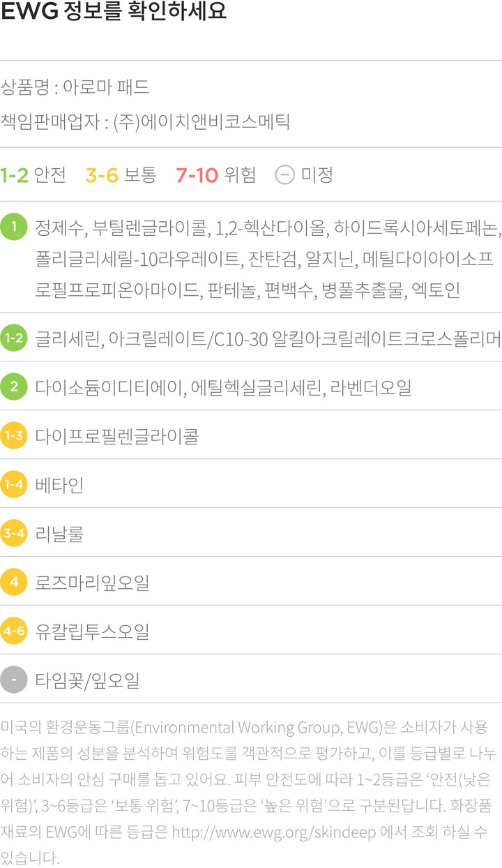Click the gray undetermined dash badge
The width and height of the screenshot is (502, 868).
pyautogui.click(x=14, y=680)
